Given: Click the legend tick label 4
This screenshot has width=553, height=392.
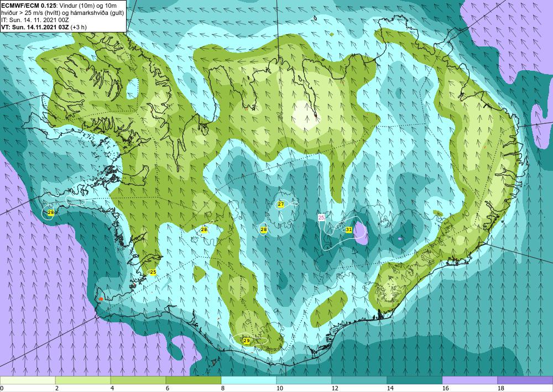Looking at the screenshot, I should pyautogui.click(x=112, y=388).
